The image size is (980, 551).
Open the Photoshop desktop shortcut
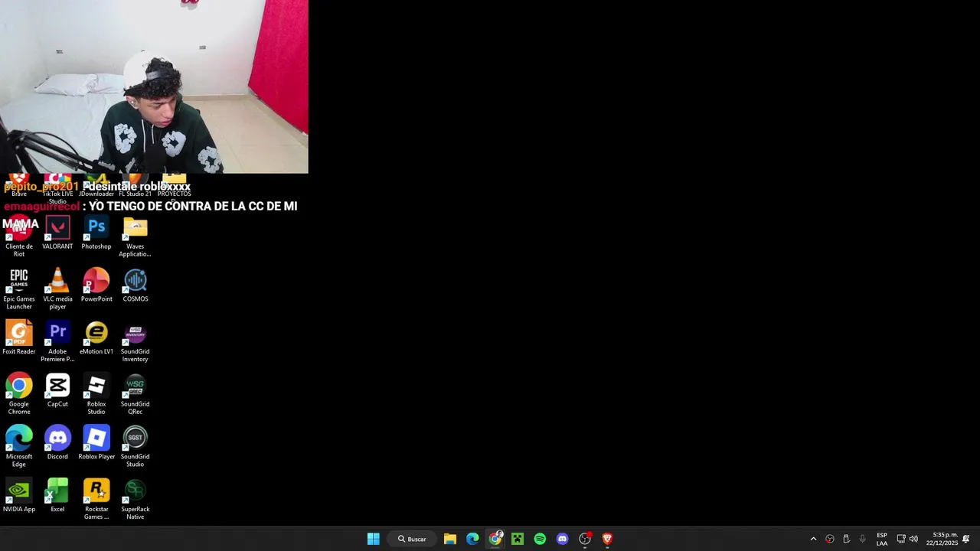96,233
